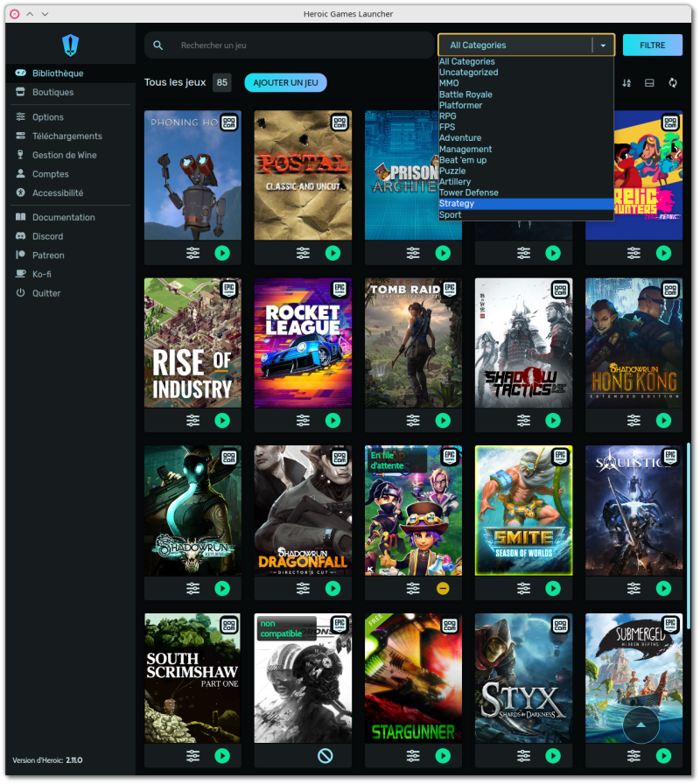The width and height of the screenshot is (700, 784).
Task: Open Ko-fi link
Action: pyautogui.click(x=71, y=275)
